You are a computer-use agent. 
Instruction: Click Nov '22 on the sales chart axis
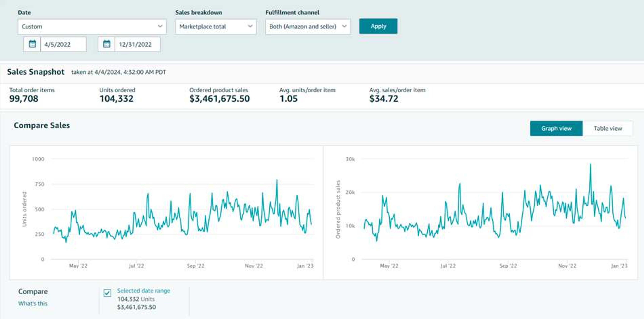(x=567, y=266)
